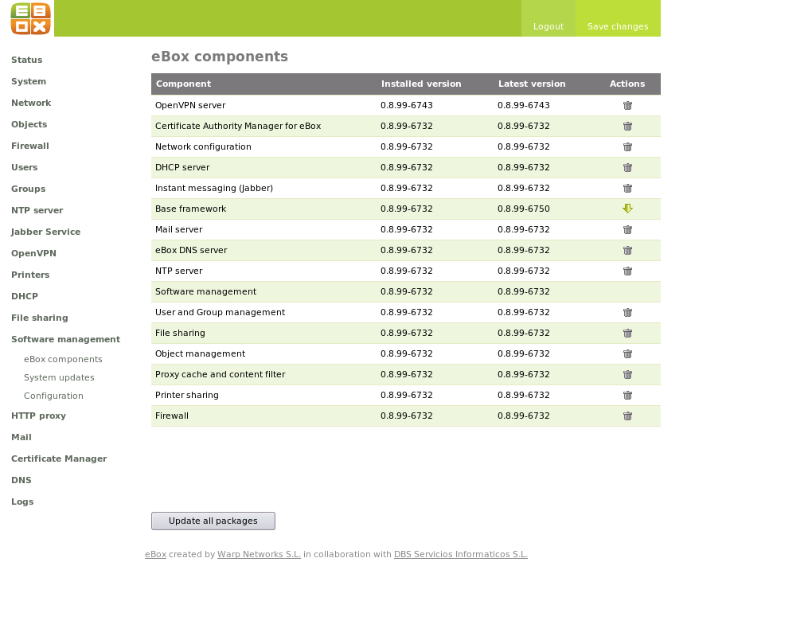Screen dimensions: 812x644
Task: Click Base framework latest version 0.8.99-6750
Action: pyautogui.click(x=524, y=209)
